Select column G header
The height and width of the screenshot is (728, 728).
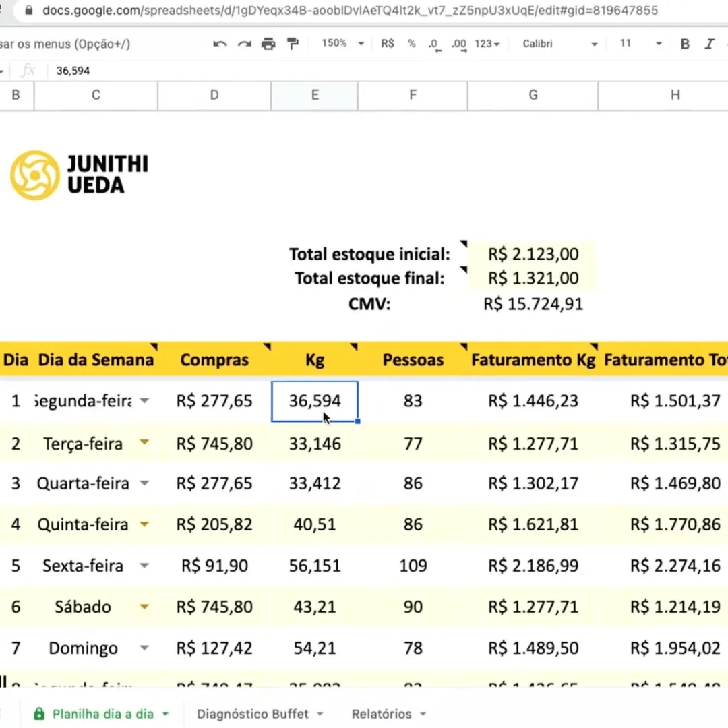(x=533, y=95)
